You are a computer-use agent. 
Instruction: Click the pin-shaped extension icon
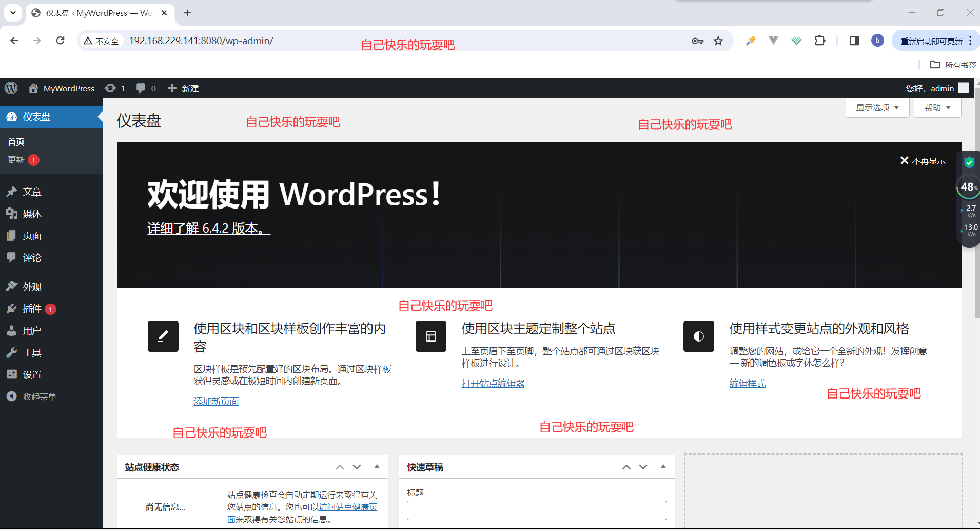[x=751, y=41]
